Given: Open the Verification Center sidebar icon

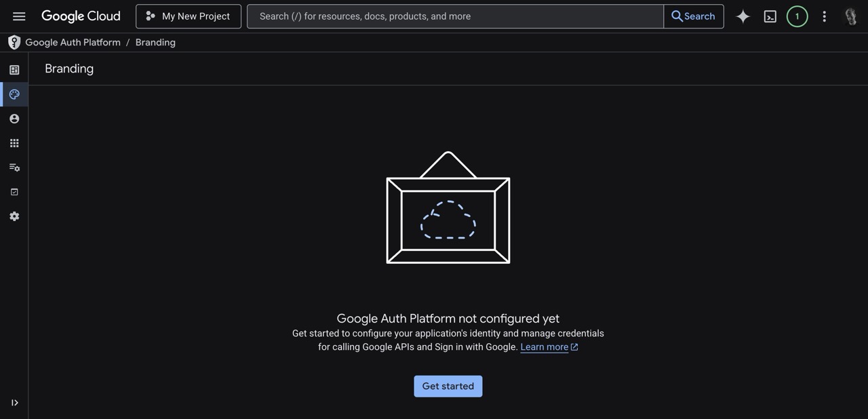Looking at the screenshot, I should tap(14, 191).
